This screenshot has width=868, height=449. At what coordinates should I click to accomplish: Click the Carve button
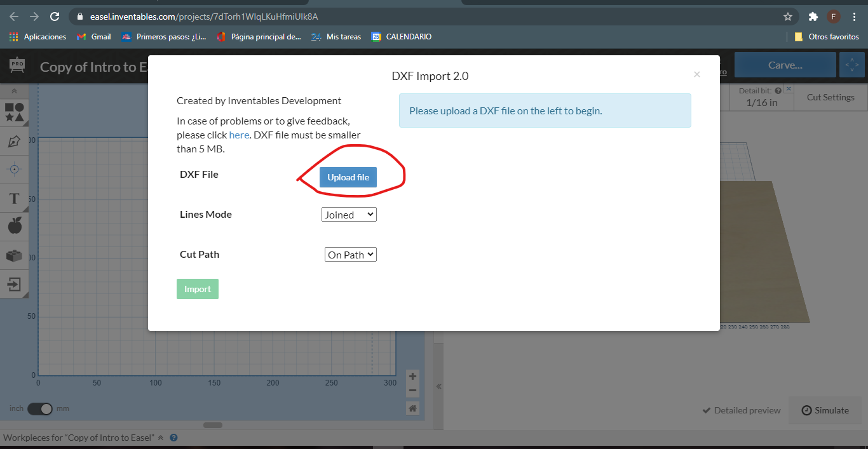(785, 65)
